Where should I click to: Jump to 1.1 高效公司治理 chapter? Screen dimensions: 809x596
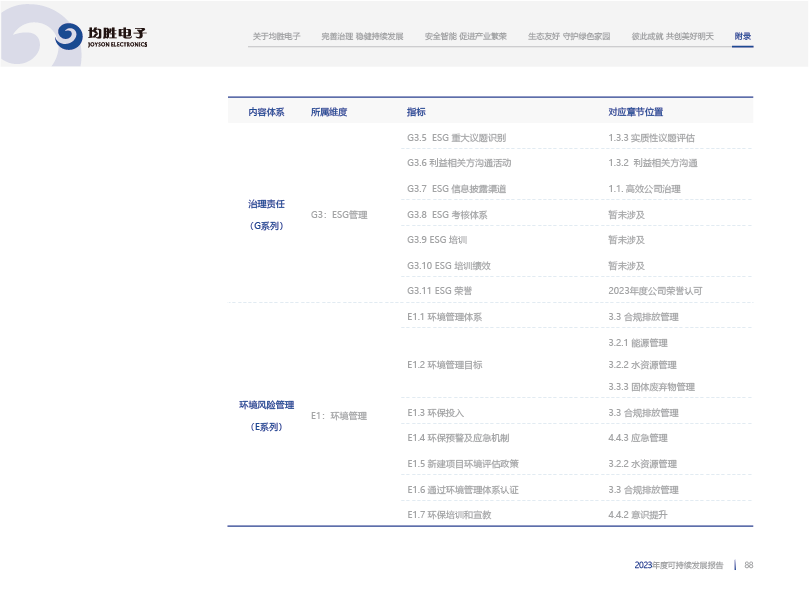[x=644, y=188]
